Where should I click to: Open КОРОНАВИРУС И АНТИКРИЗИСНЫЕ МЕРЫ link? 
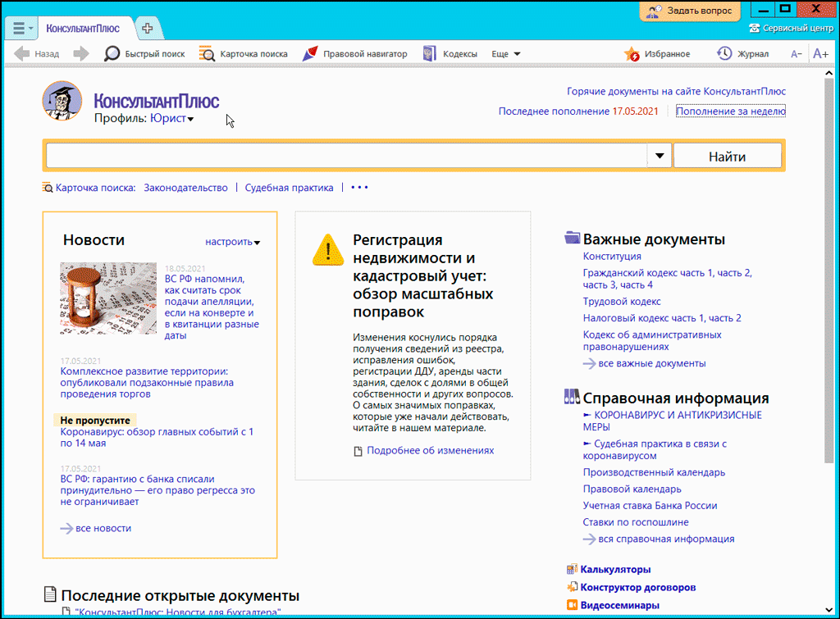(673, 421)
